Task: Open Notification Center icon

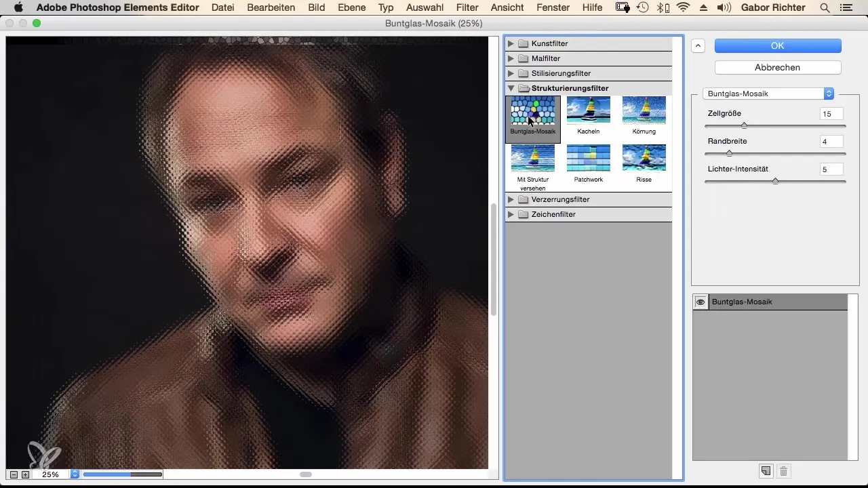Action: (845, 7)
